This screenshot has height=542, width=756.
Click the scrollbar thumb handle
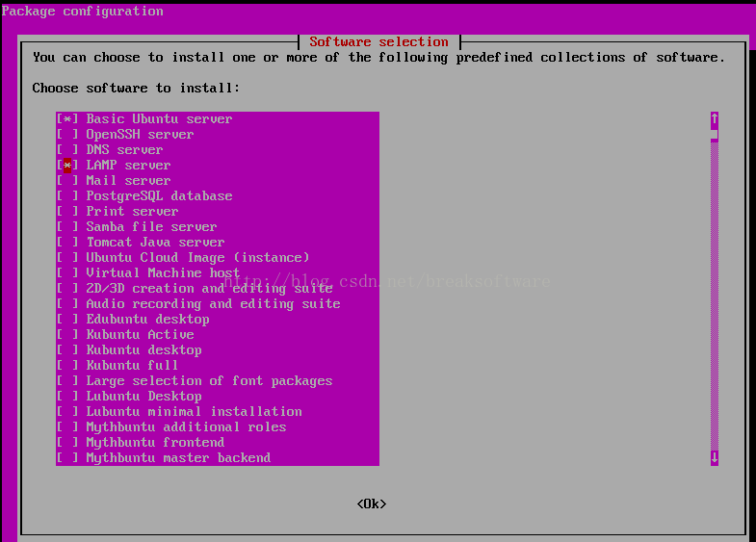coord(714,135)
